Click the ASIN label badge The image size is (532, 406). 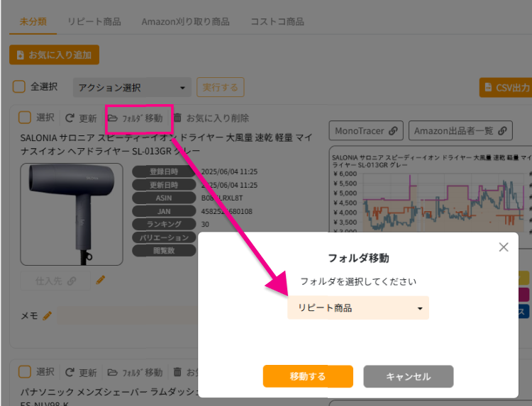point(164,198)
